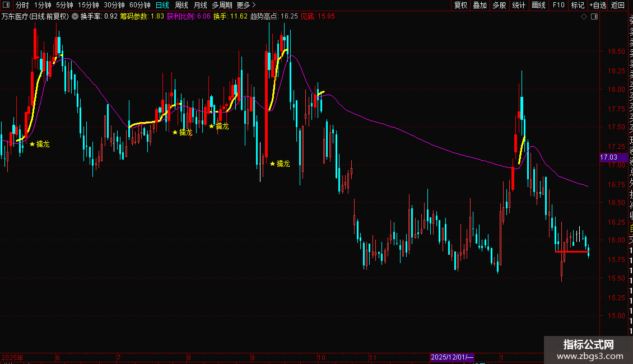Open 多股 multi-stock view

(x=499, y=5)
